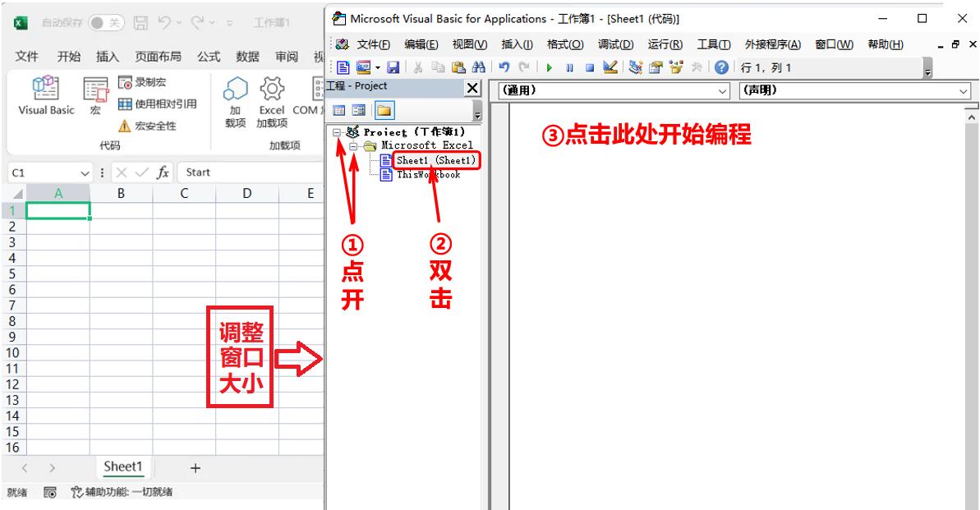Click the Design Mode icon in VBA toolbar
The width and height of the screenshot is (980, 510).
coord(610,68)
